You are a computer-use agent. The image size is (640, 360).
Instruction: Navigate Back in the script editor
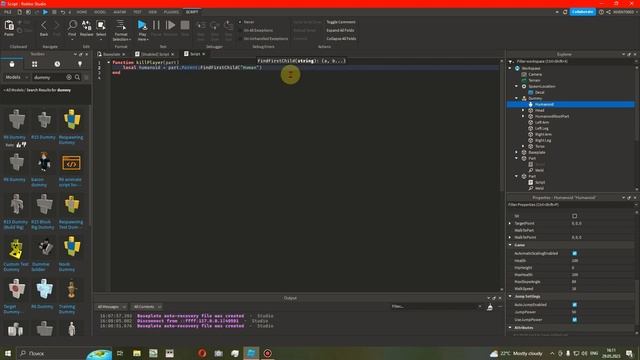pyautogui.click(x=44, y=28)
